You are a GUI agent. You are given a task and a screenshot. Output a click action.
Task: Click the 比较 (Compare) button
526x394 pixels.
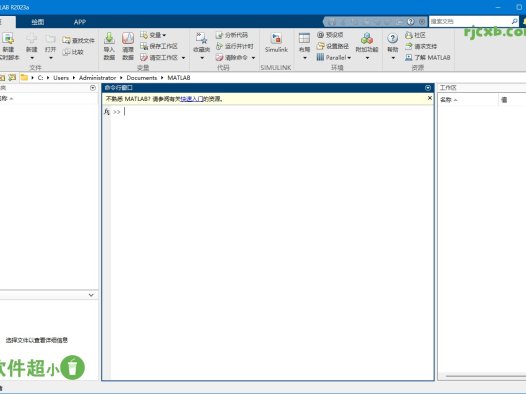(73, 52)
